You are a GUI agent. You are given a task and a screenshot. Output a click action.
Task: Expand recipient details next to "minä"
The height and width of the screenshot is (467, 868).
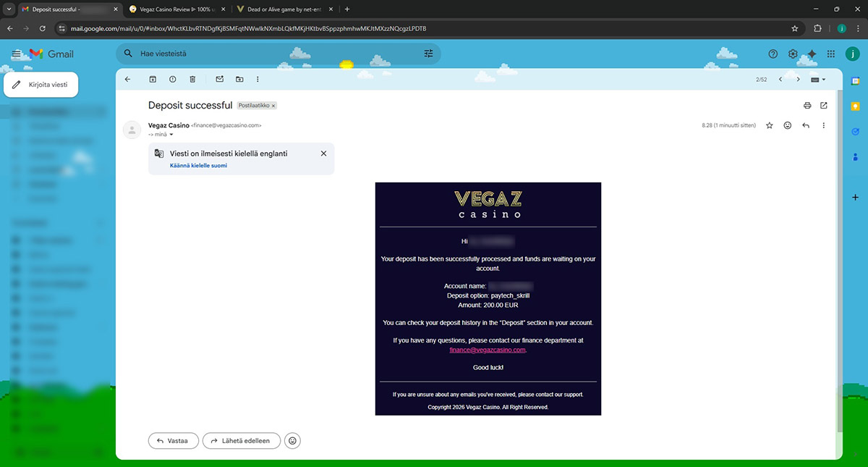click(x=171, y=134)
